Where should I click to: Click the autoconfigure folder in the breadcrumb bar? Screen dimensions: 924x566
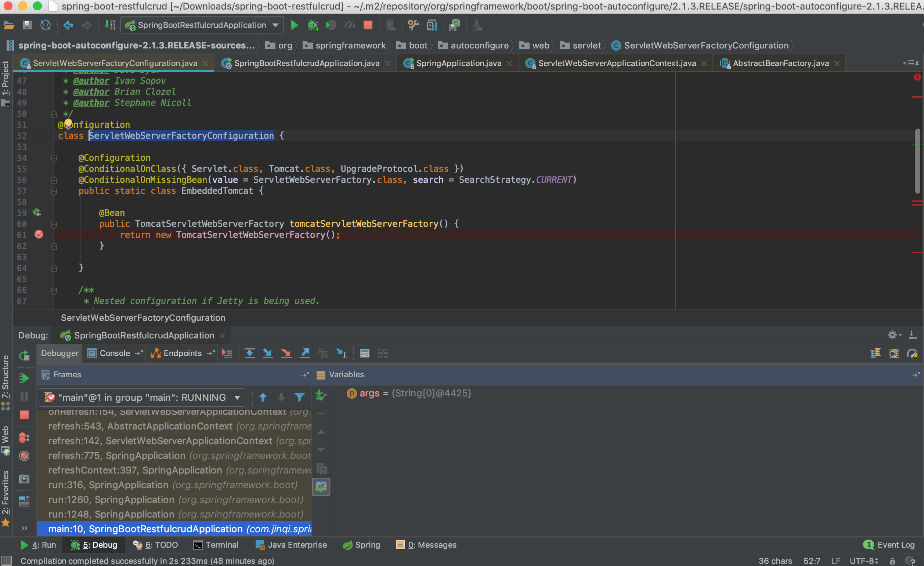[474, 46]
